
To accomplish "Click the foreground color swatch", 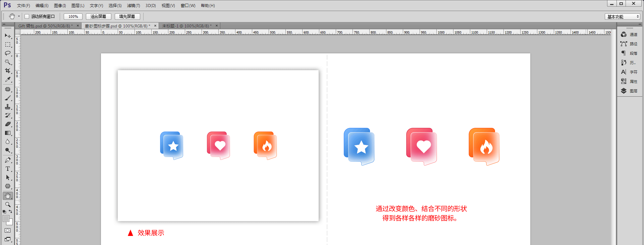I will 6,218.
